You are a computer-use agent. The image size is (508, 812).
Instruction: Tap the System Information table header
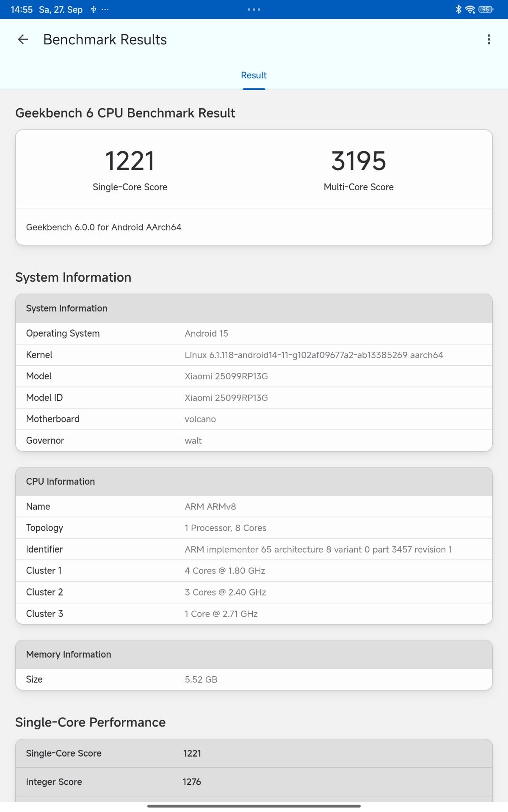coord(254,308)
